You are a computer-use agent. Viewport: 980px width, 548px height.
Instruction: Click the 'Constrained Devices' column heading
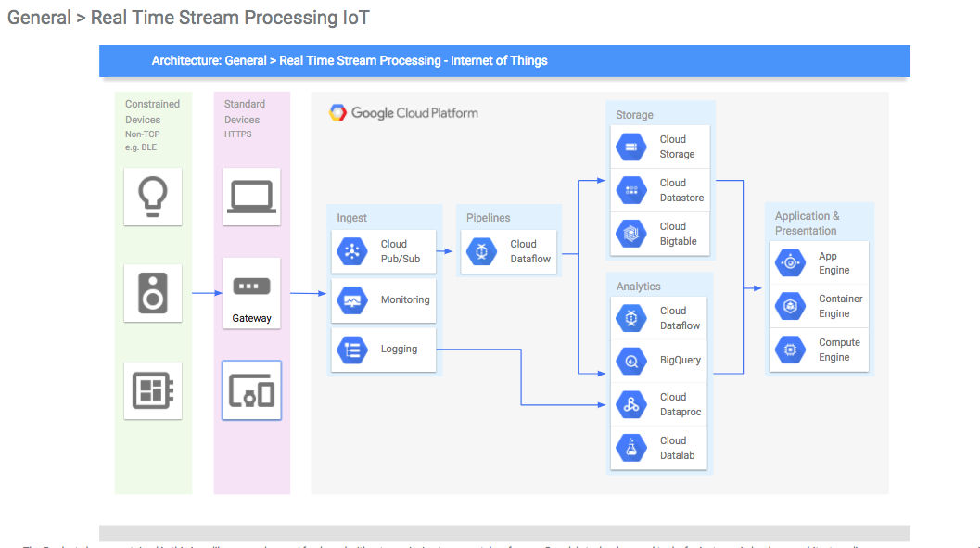pyautogui.click(x=152, y=112)
